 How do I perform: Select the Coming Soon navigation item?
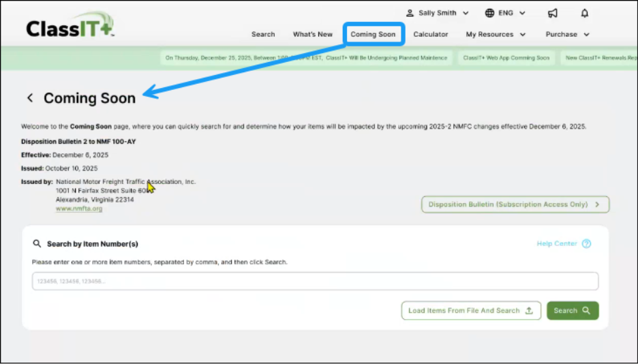[x=373, y=34]
